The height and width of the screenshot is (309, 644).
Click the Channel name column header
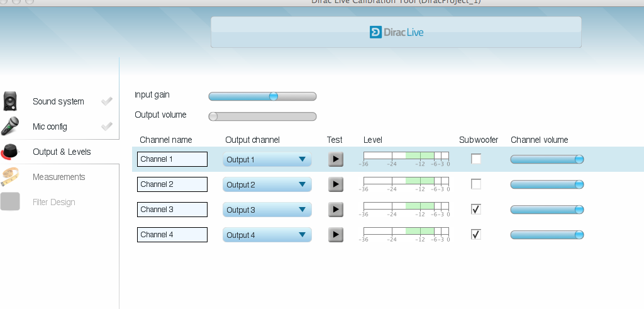[166, 140]
